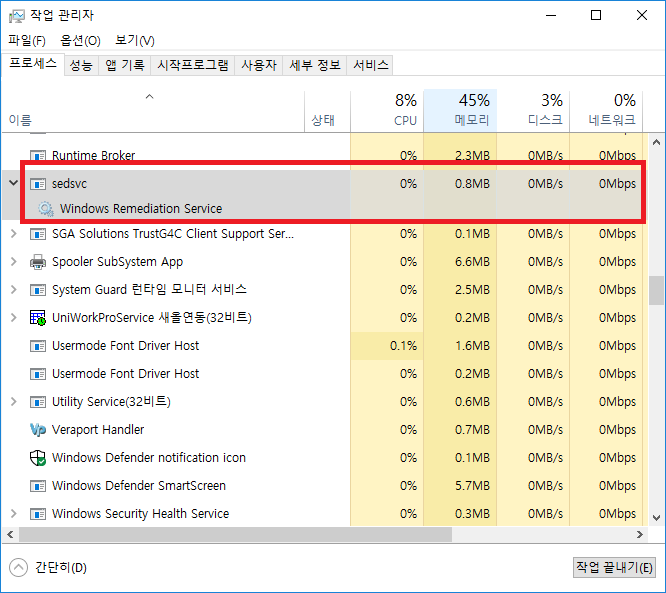Sort by the 상태 column header
666x593 pixels.
coord(327,111)
